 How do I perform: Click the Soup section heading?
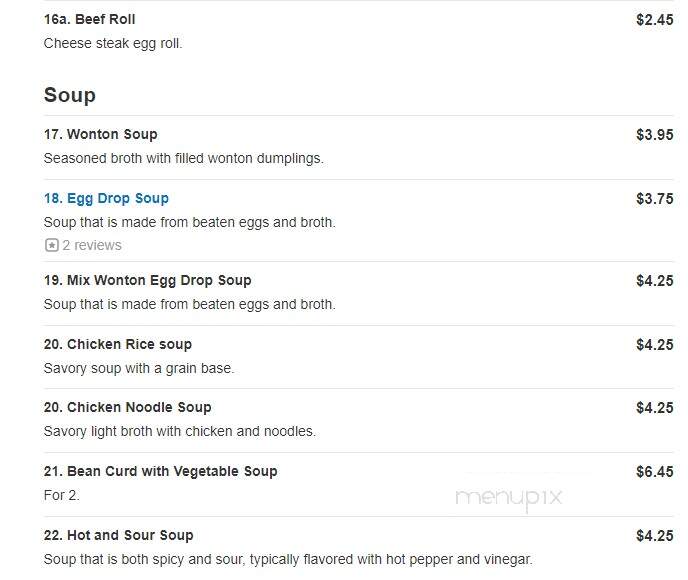coord(70,95)
